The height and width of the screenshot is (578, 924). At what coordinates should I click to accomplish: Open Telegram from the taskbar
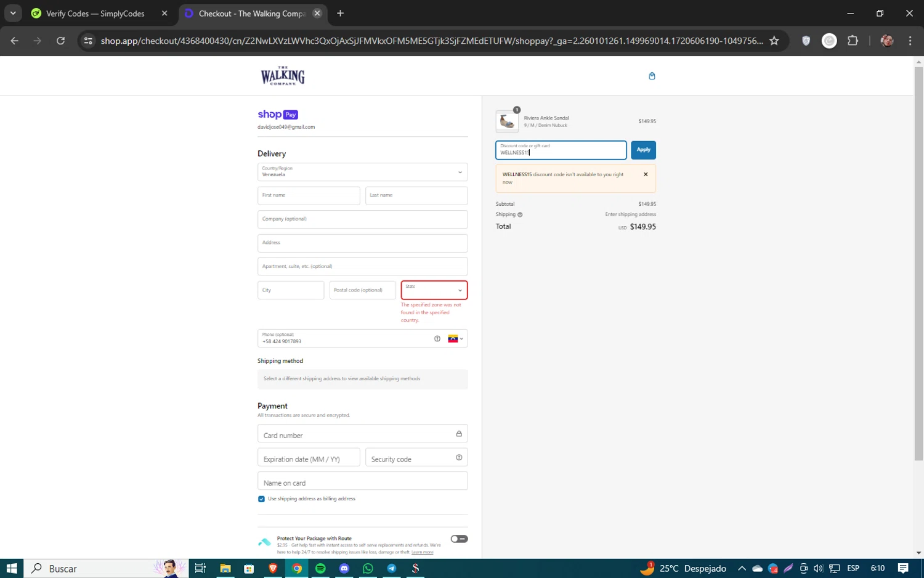[392, 568]
